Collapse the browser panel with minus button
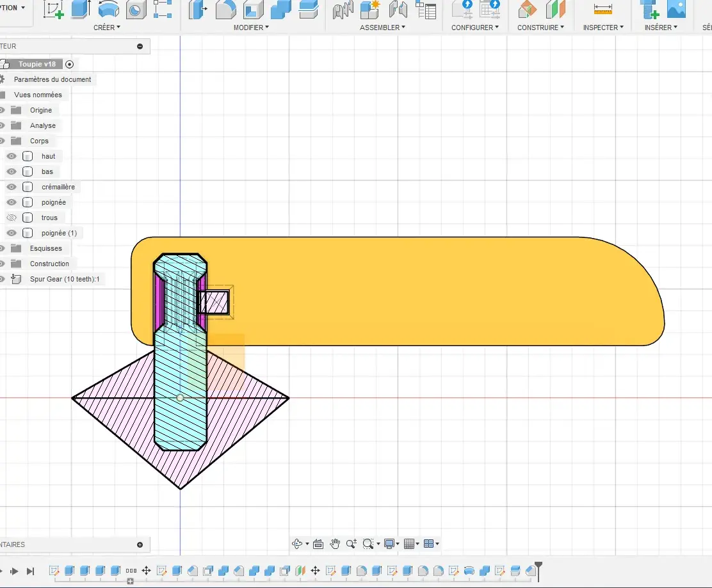712x588 pixels. pos(140,46)
